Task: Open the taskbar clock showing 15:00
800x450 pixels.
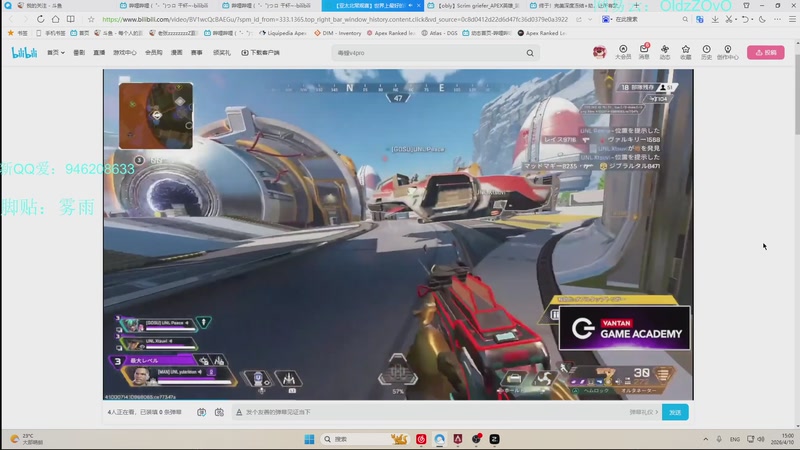Action: pyautogui.click(x=783, y=439)
